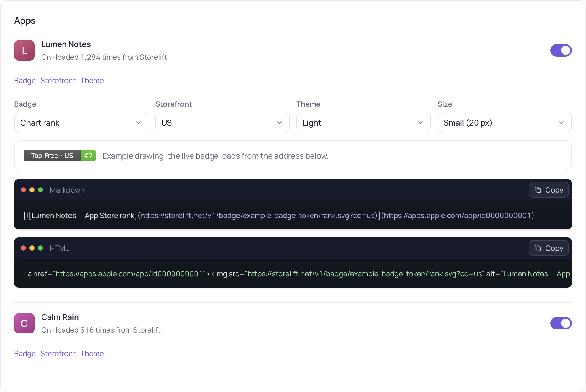The width and height of the screenshot is (586, 392).
Task: Click the Markdown block title
Action: [67, 190]
